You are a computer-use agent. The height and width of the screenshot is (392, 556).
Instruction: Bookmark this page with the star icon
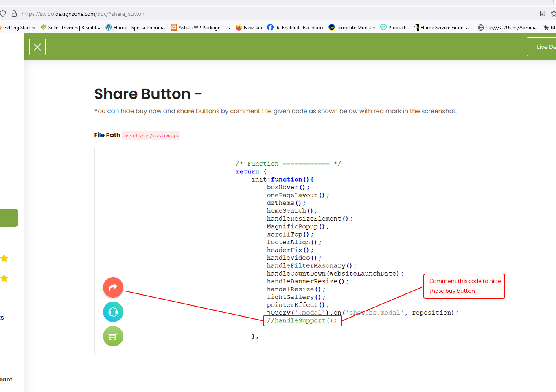coord(554,13)
